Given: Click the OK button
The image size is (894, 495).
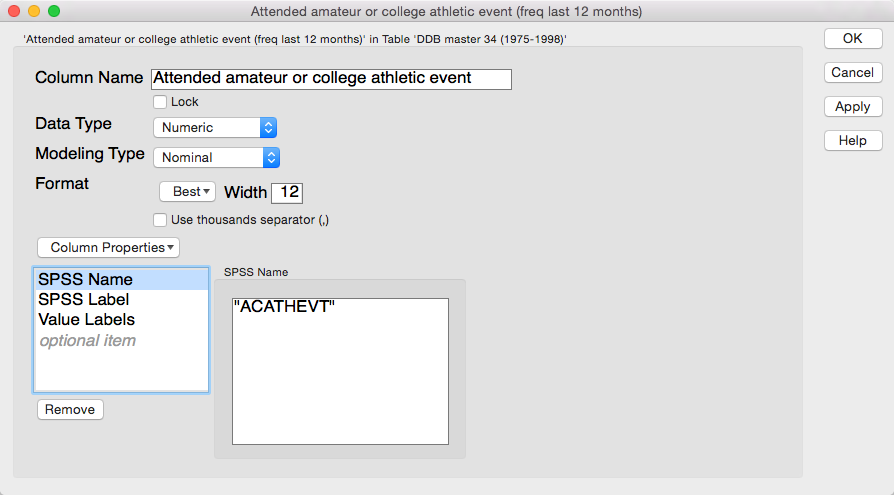Looking at the screenshot, I should pyautogui.click(x=853, y=39).
